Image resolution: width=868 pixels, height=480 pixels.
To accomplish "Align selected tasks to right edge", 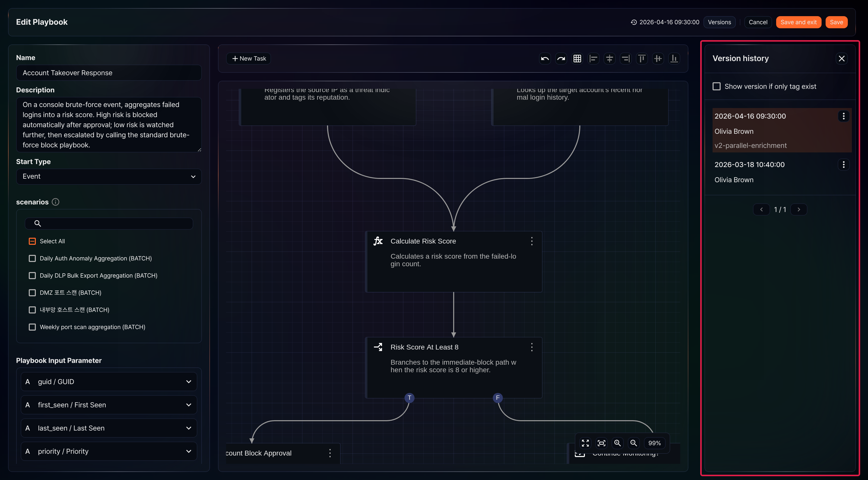I will (x=626, y=59).
